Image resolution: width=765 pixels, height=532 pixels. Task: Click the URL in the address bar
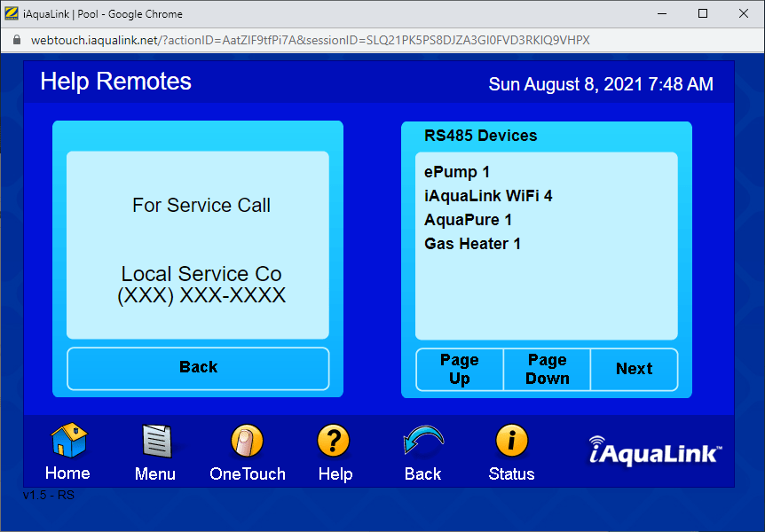click(311, 40)
